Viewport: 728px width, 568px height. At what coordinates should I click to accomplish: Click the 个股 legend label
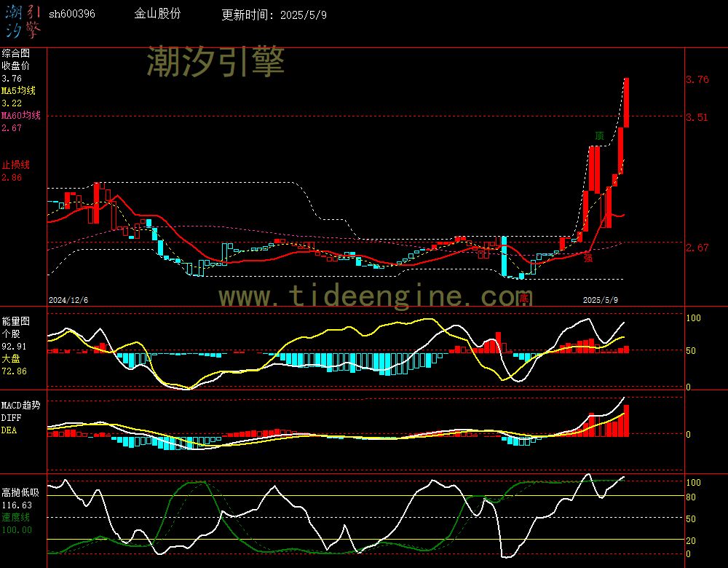[x=11, y=334]
